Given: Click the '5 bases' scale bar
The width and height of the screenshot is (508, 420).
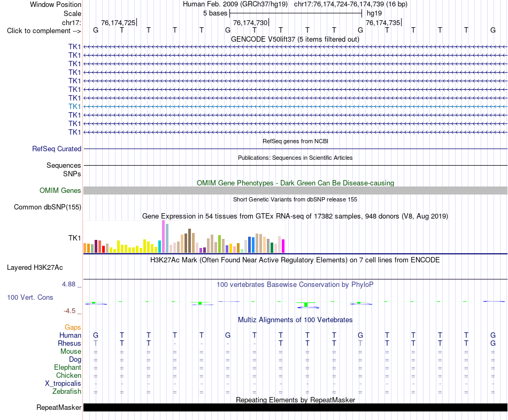Looking at the screenshot, I should click(296, 13).
